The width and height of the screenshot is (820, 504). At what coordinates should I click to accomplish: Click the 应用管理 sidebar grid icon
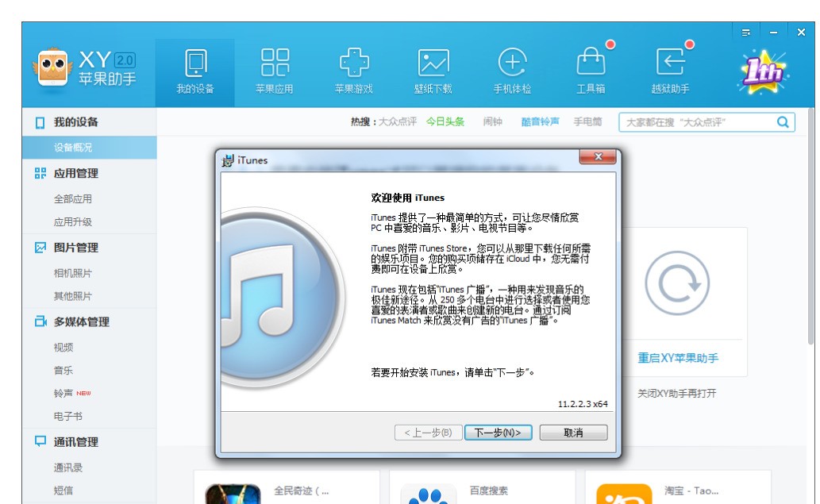click(40, 174)
